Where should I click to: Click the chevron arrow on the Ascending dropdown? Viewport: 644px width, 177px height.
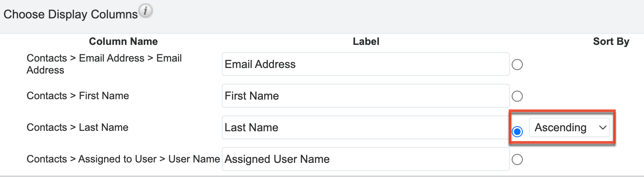tap(603, 127)
